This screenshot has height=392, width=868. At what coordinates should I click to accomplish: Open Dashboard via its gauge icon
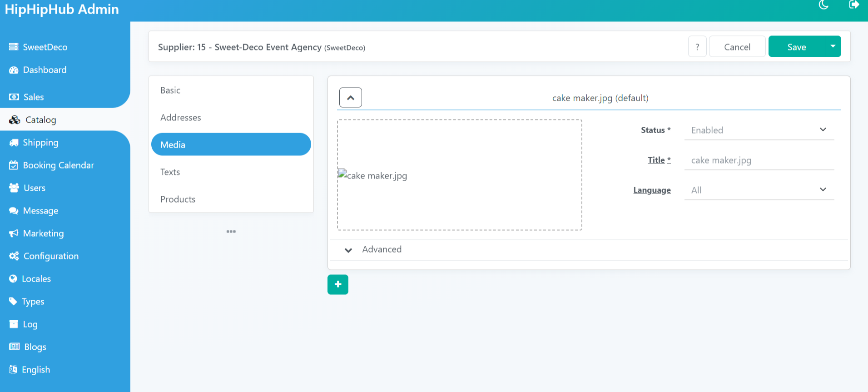(x=14, y=70)
